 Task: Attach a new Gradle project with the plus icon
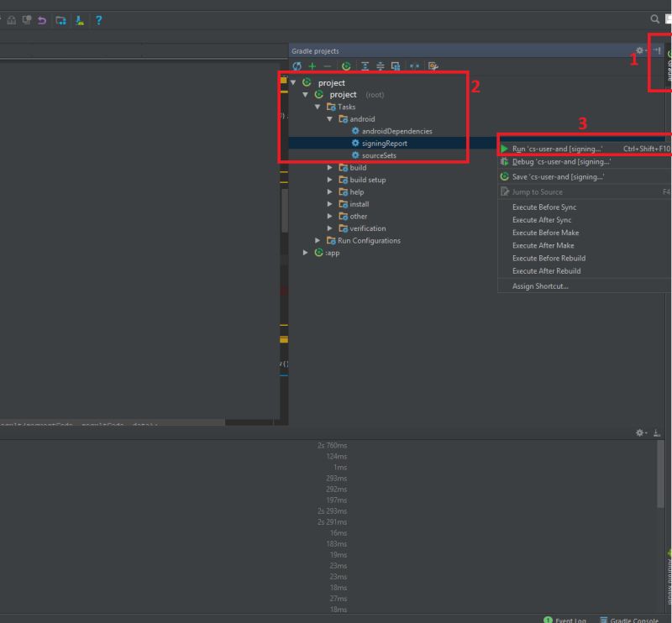tap(312, 65)
